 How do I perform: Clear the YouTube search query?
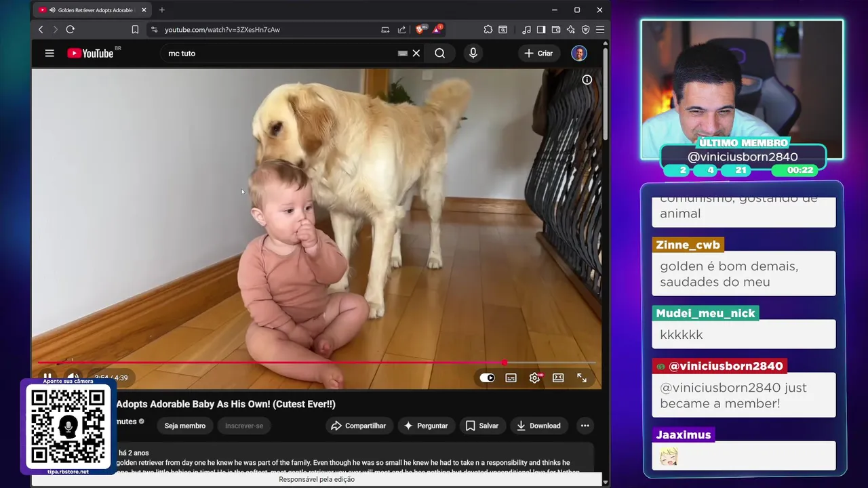416,53
